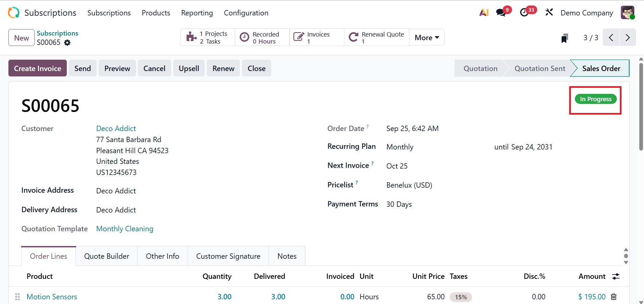
Task: Open the Reporting menu
Action: point(197,13)
